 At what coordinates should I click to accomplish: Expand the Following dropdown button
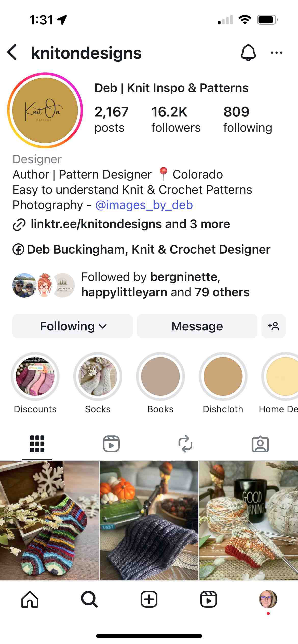point(73,326)
